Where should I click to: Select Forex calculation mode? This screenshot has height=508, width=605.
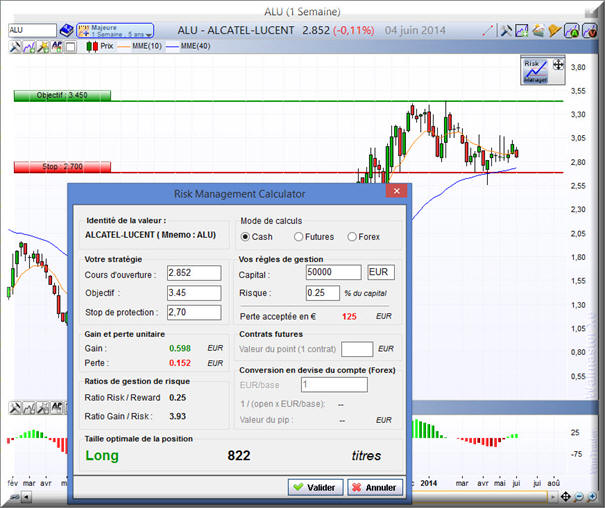(x=352, y=237)
